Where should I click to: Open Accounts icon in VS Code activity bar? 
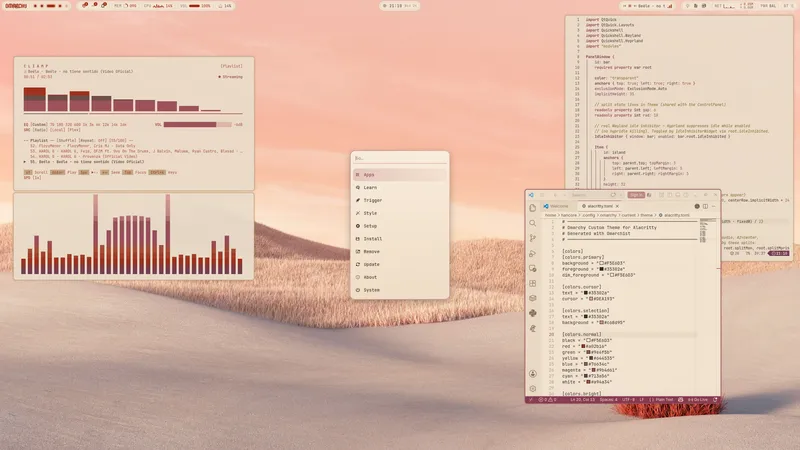(533, 374)
